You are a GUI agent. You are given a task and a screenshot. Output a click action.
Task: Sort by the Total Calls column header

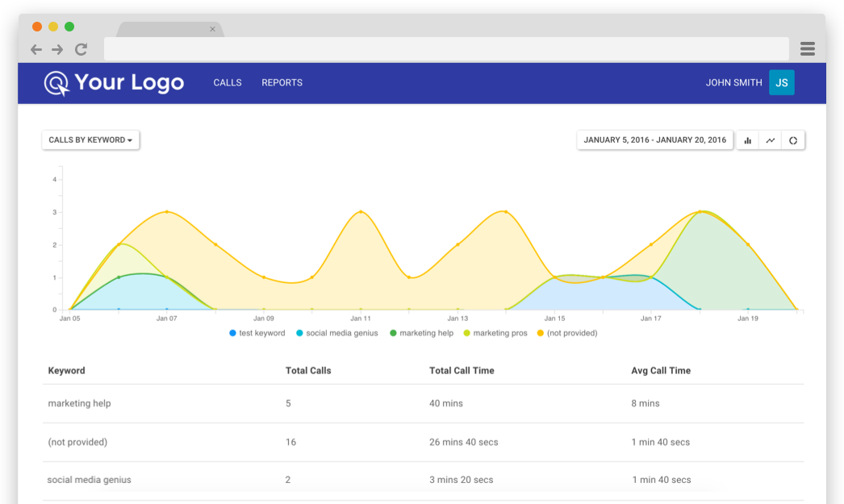coord(308,371)
